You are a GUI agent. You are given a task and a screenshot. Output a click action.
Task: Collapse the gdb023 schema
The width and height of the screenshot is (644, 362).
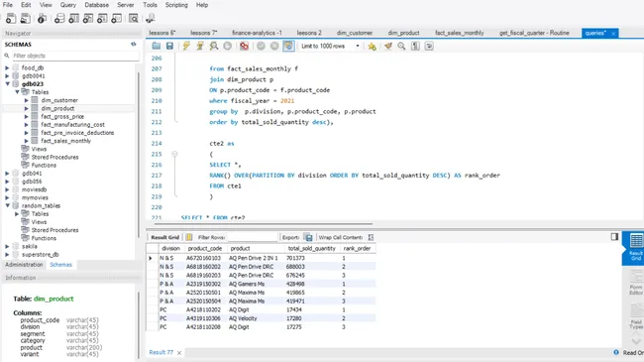(x=7, y=84)
